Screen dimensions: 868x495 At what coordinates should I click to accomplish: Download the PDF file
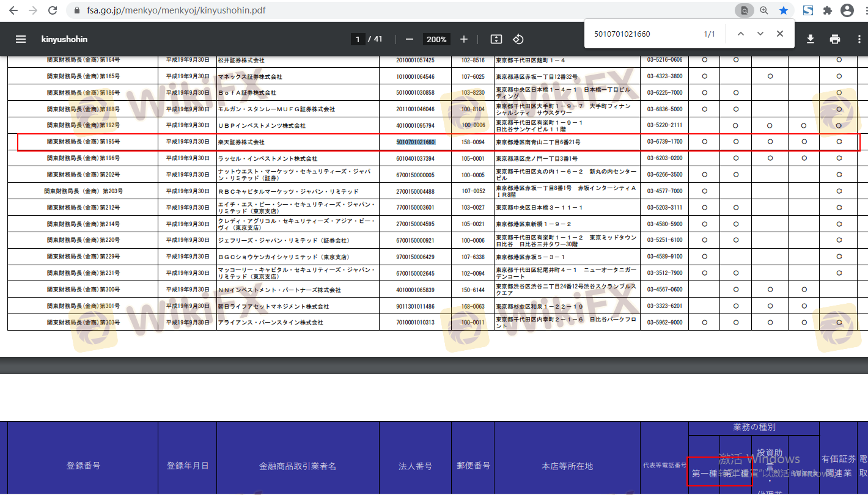point(811,39)
